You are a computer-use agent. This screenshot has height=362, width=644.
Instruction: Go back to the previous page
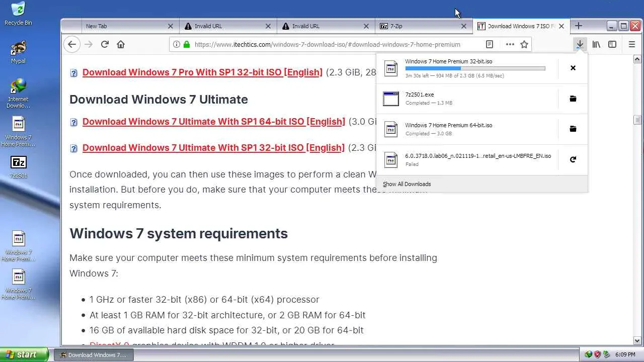[x=72, y=44]
